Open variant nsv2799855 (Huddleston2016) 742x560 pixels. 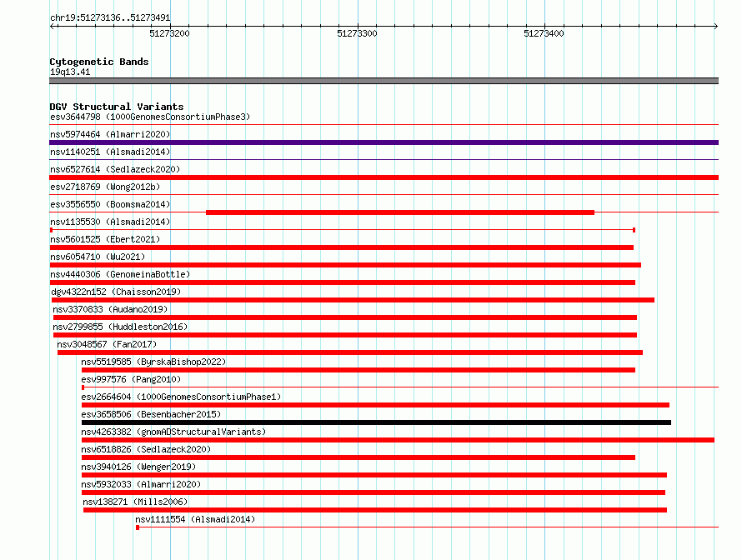coord(120,327)
